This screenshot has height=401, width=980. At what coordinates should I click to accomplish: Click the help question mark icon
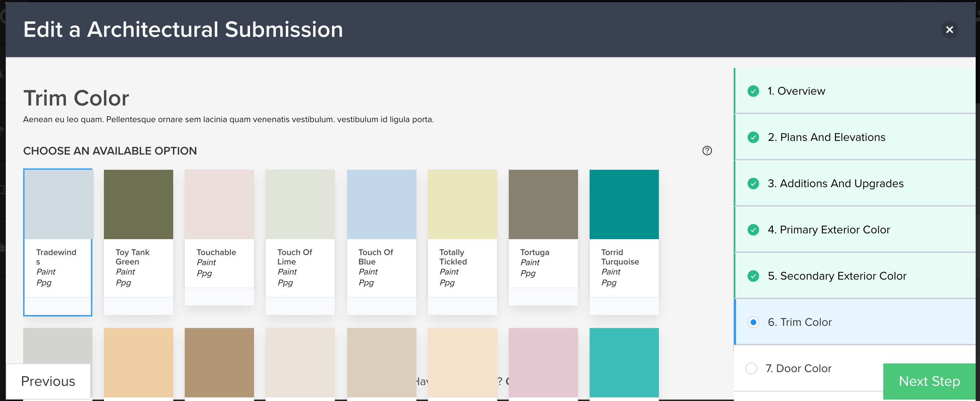[707, 151]
